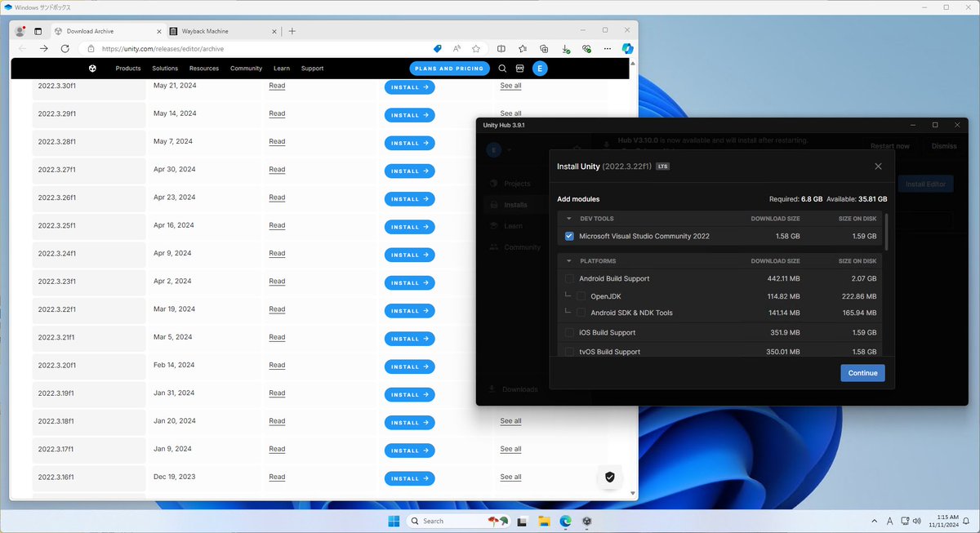
Task: Open the Unity website cart/store icon
Action: 519,69
